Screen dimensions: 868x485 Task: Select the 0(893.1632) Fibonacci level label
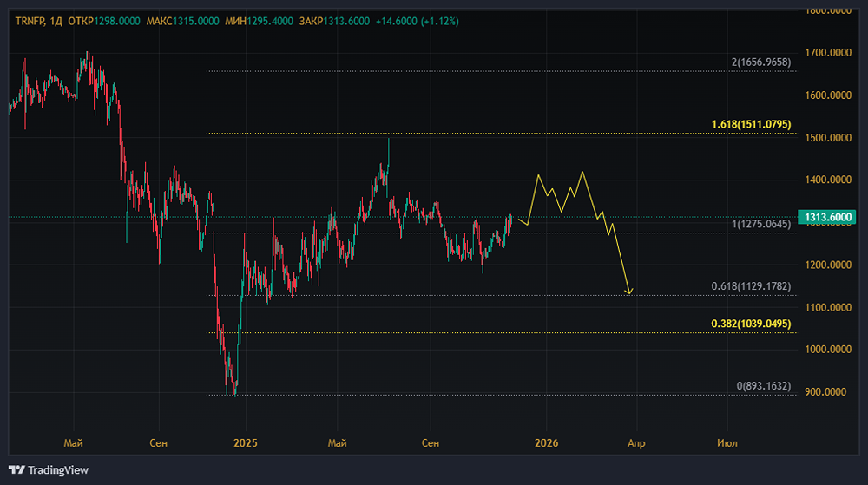coord(763,386)
